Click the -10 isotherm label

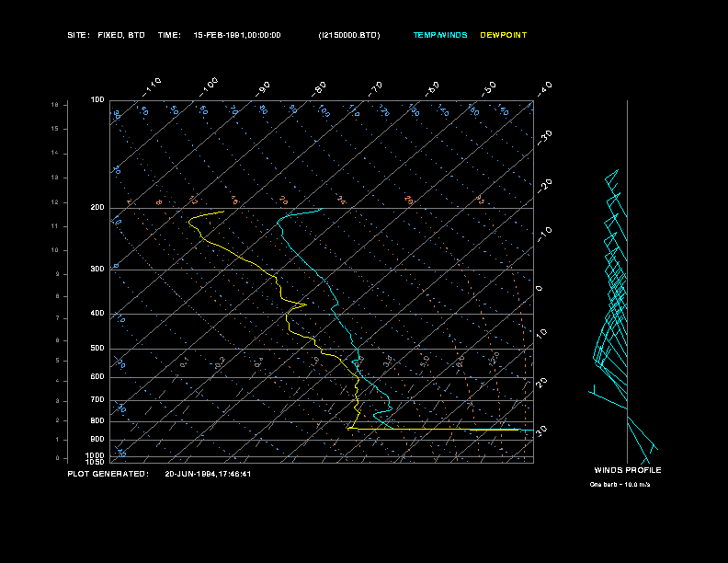coord(545,236)
